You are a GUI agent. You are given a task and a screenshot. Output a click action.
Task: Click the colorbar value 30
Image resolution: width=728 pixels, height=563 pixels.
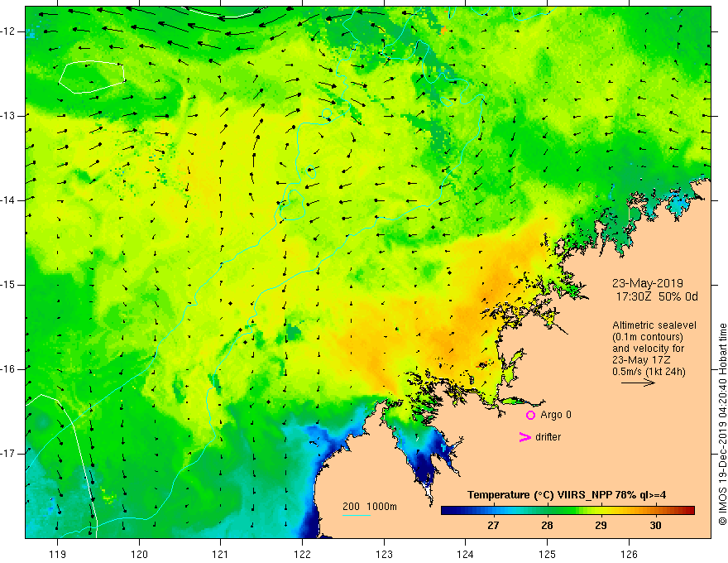[x=655, y=526]
